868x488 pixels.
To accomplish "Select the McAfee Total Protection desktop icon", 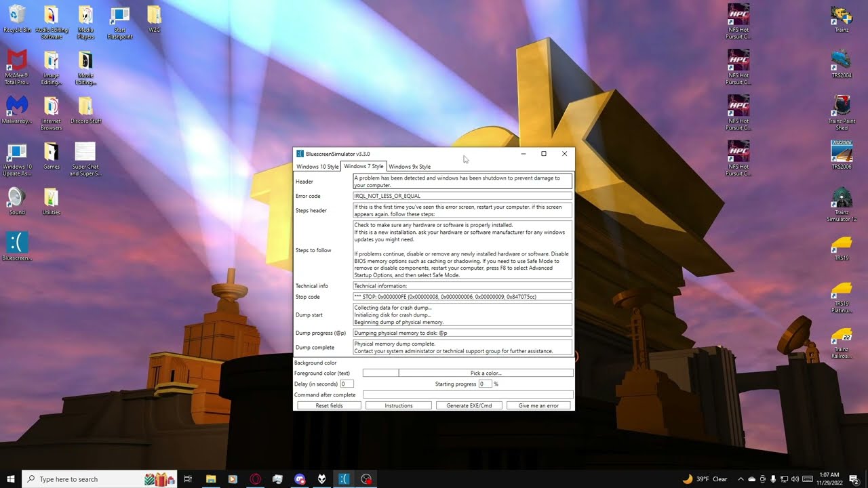I will (x=17, y=68).
